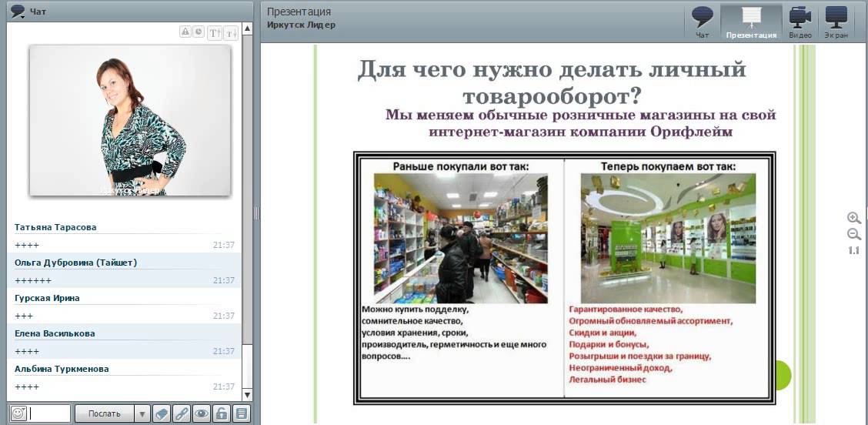Focus the chat message input field
The image size is (868, 425).
pos(50,413)
